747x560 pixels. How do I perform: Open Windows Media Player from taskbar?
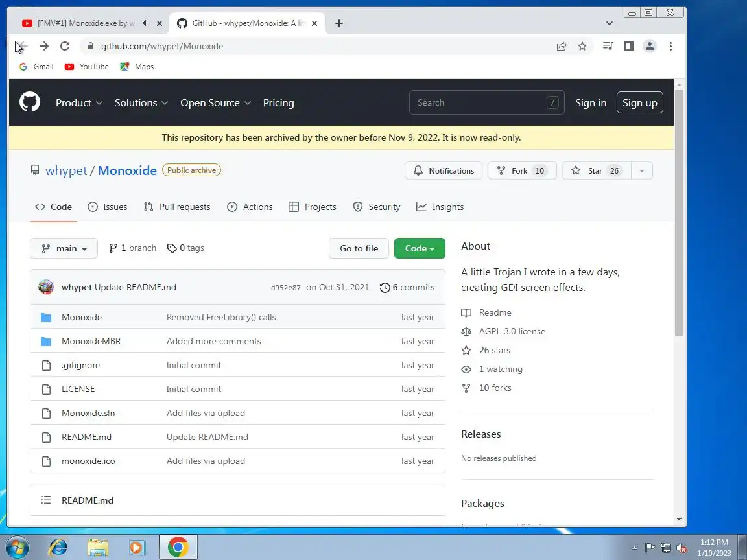coord(137,548)
